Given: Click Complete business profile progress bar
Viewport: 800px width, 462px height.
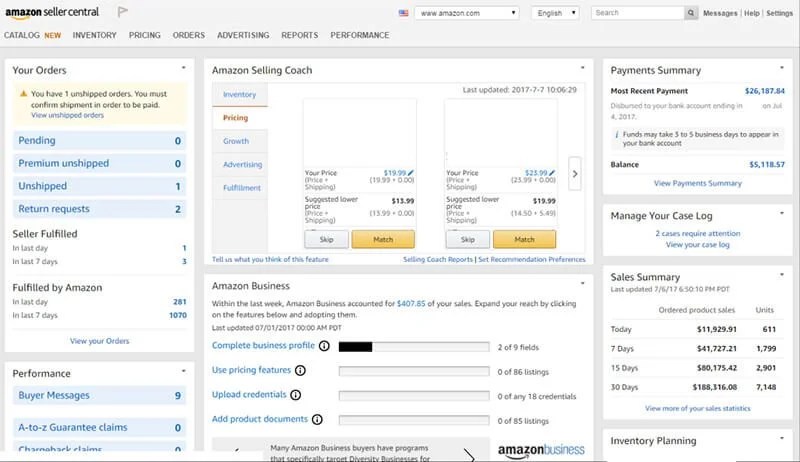Looking at the screenshot, I should (x=414, y=347).
